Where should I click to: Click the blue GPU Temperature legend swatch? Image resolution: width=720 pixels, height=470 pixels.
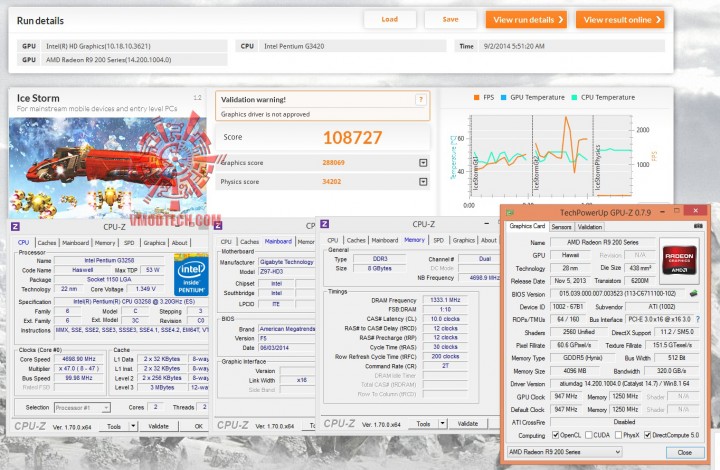coord(503,97)
